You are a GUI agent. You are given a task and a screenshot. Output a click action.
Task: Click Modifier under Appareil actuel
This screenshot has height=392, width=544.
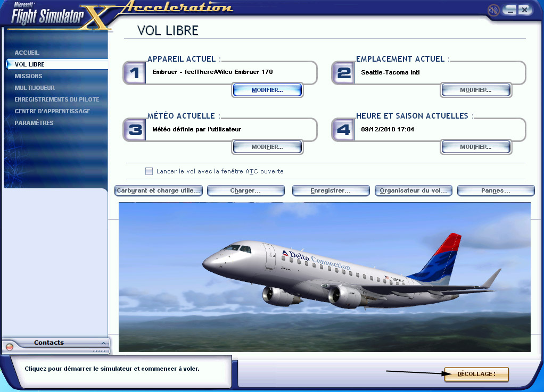point(267,90)
